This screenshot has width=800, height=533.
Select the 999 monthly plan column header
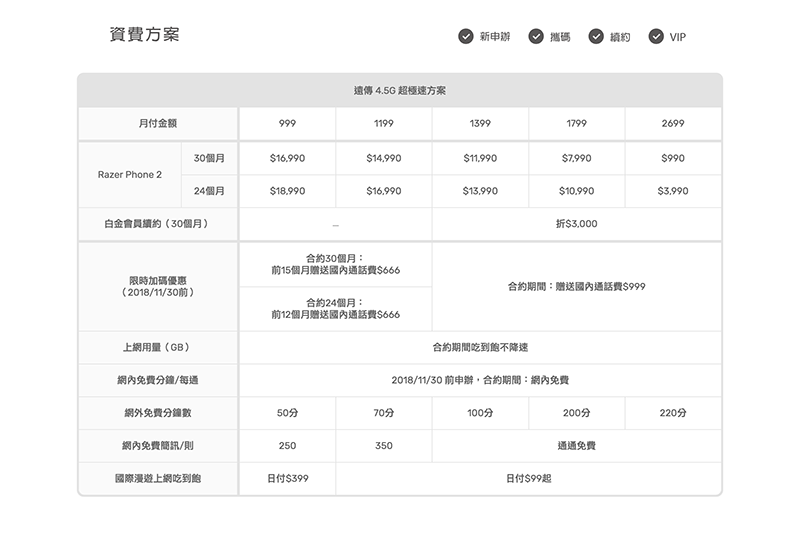pyautogui.click(x=287, y=123)
